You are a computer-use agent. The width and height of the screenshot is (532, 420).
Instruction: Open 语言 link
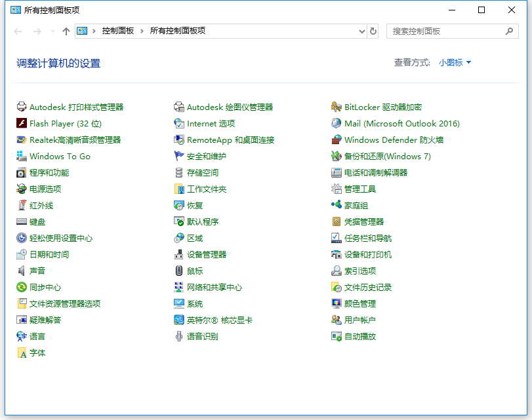pyautogui.click(x=37, y=336)
